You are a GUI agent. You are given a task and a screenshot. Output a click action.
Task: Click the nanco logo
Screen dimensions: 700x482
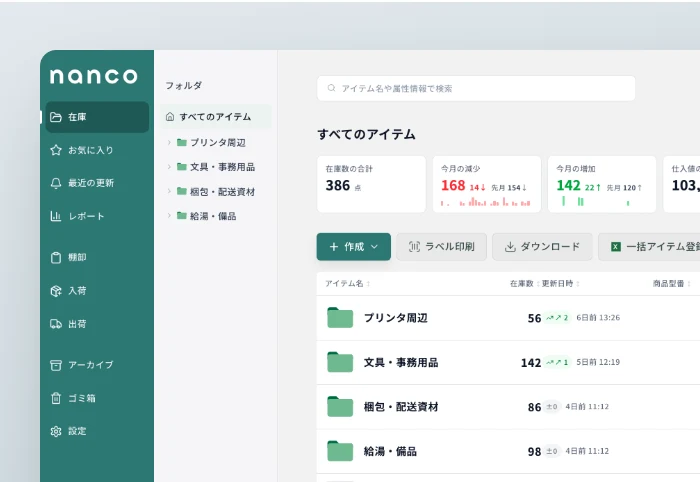93,76
